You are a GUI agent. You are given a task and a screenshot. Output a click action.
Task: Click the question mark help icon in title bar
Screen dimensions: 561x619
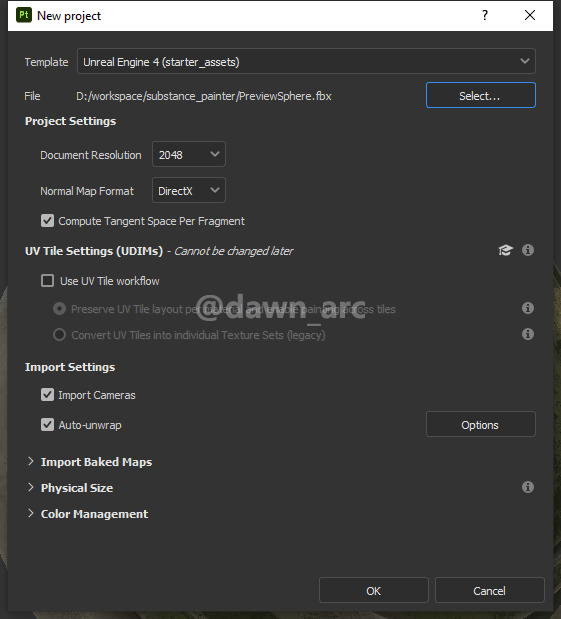(x=485, y=15)
